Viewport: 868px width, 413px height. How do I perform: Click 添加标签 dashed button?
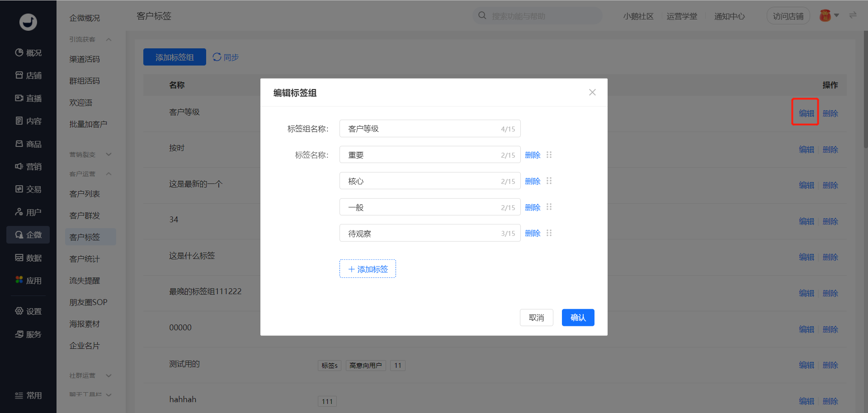click(368, 269)
